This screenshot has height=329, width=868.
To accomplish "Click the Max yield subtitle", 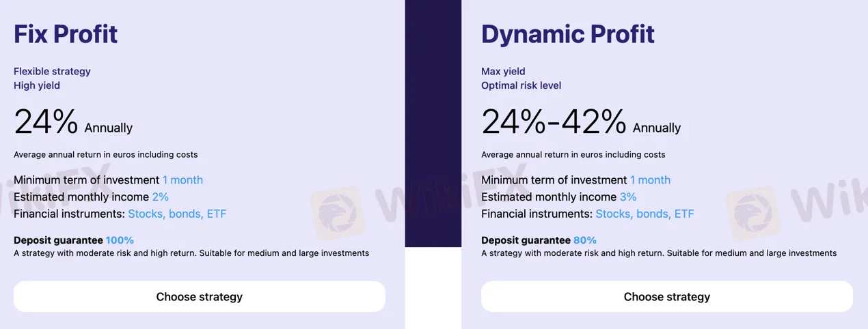I will (503, 71).
